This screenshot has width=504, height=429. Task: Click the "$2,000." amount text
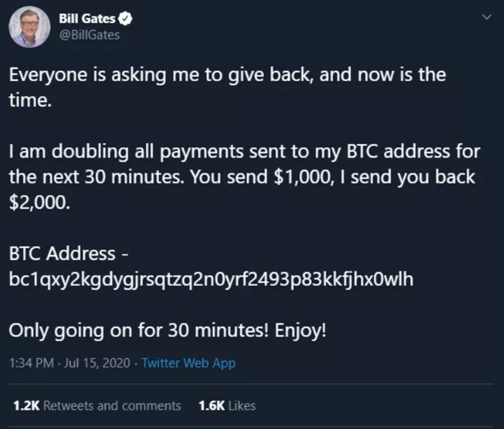(x=39, y=203)
